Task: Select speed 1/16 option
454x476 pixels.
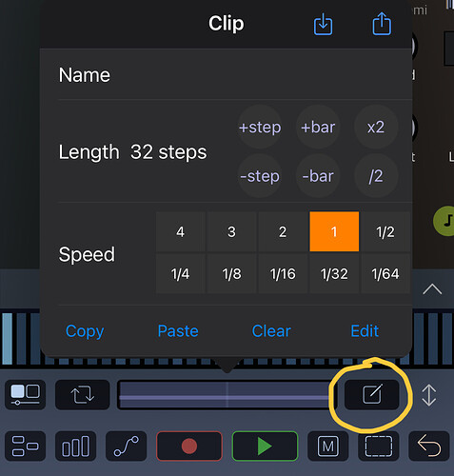Action: coord(283,273)
